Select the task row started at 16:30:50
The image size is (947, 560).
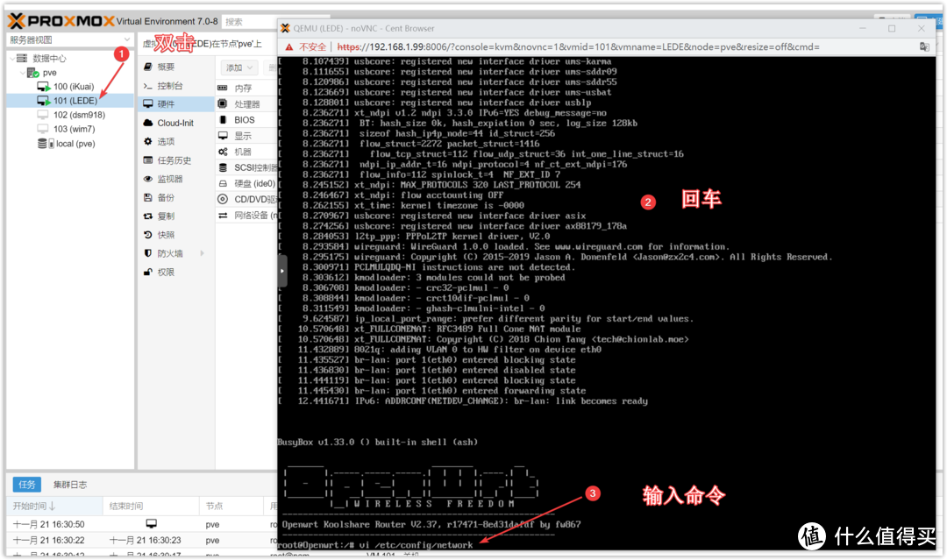click(143, 524)
